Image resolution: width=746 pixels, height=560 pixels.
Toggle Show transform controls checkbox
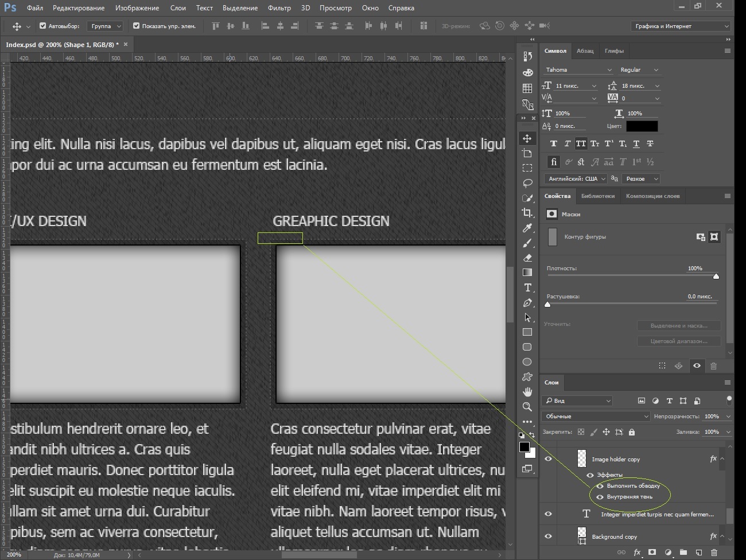136,26
